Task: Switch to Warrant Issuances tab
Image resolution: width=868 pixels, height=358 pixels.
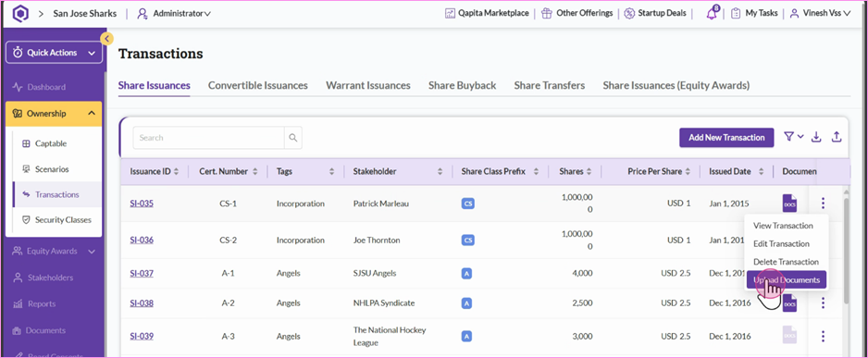Action: click(x=368, y=85)
